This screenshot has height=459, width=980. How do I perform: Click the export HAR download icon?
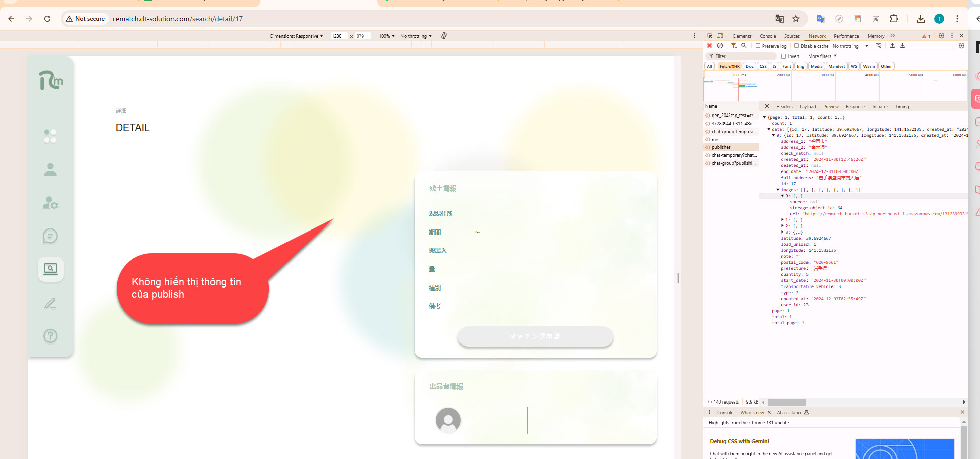coord(902,46)
